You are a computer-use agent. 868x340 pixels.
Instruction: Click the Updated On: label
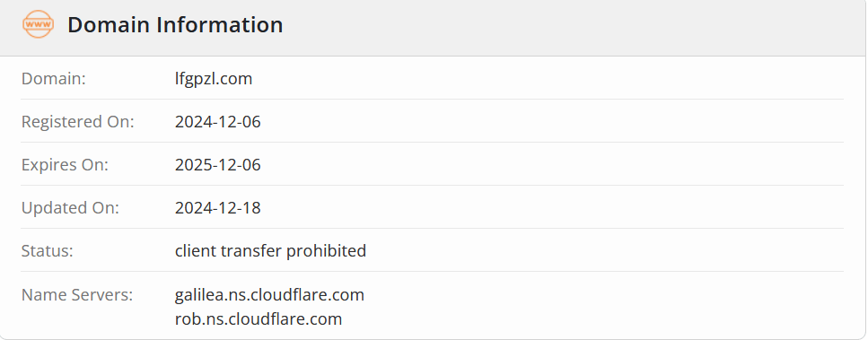(x=70, y=208)
